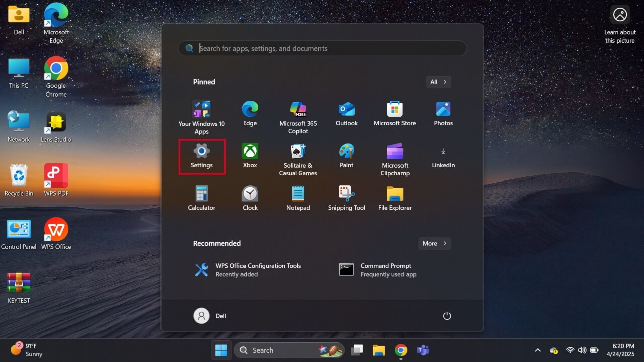This screenshot has height=362, width=644.
Task: Open the Snipping Tool
Action: point(347,199)
